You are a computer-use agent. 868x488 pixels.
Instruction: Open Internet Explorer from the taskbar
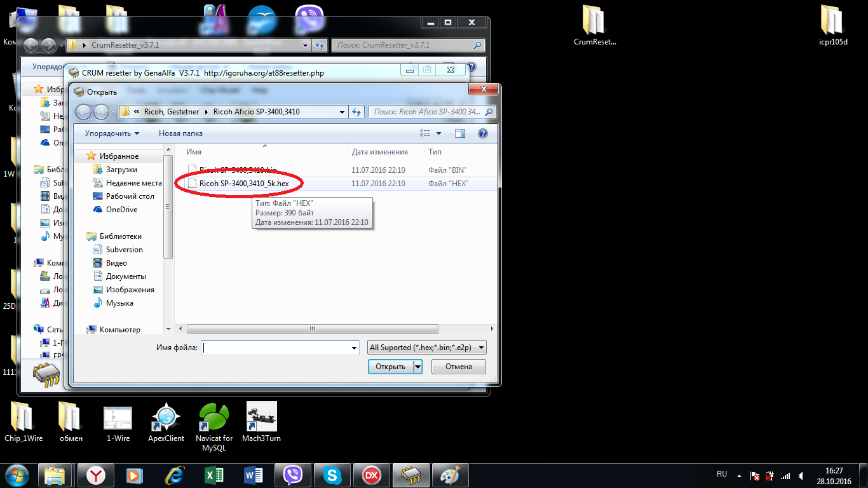point(173,475)
